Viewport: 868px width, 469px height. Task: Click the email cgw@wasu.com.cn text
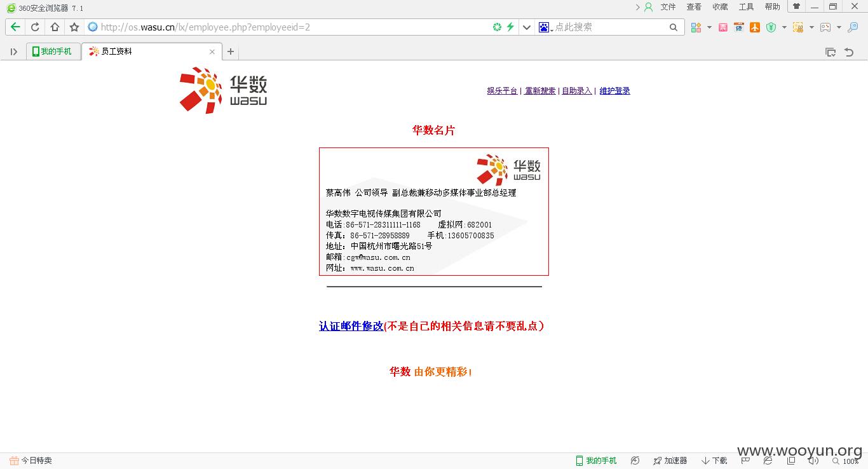coord(378,257)
